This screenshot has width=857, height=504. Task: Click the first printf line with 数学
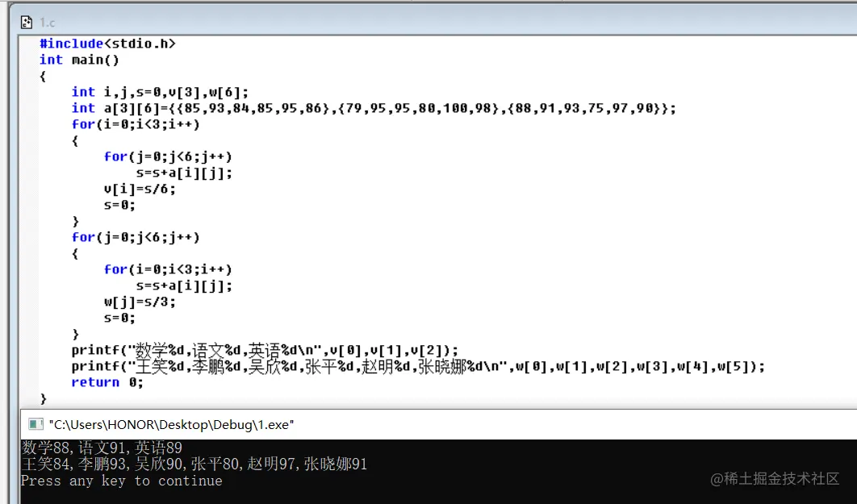coord(265,350)
